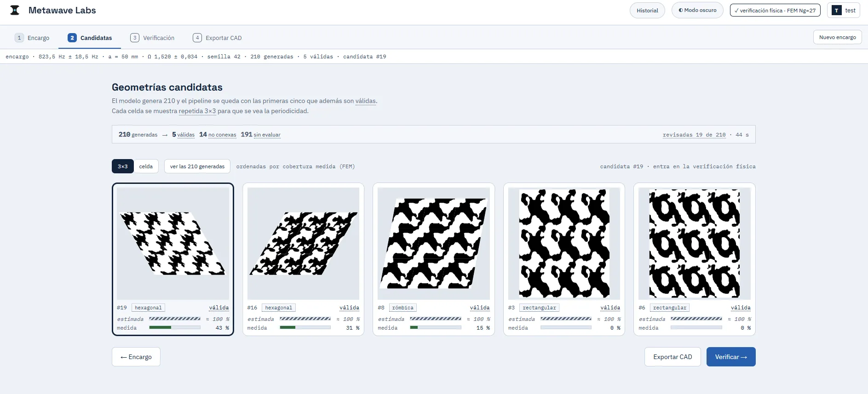The image size is (868, 394).
Task: Click candidata #19 entra en verificación text
Action: click(x=678, y=166)
